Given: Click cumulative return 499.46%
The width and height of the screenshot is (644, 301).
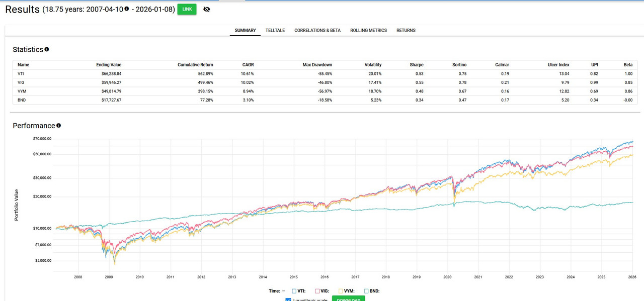Looking at the screenshot, I should pyautogui.click(x=205, y=82).
